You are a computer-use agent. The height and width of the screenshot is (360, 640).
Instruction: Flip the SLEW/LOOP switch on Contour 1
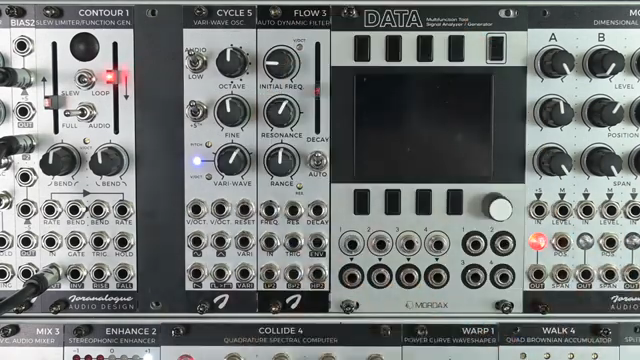tap(84, 79)
